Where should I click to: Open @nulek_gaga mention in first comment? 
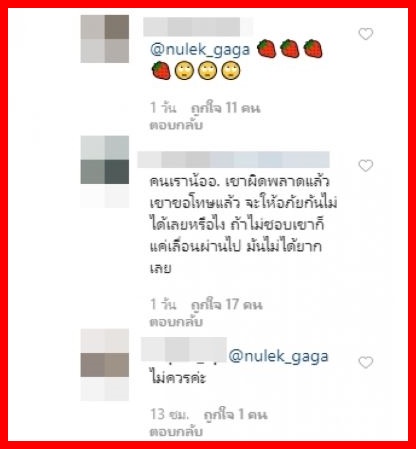[x=200, y=50]
